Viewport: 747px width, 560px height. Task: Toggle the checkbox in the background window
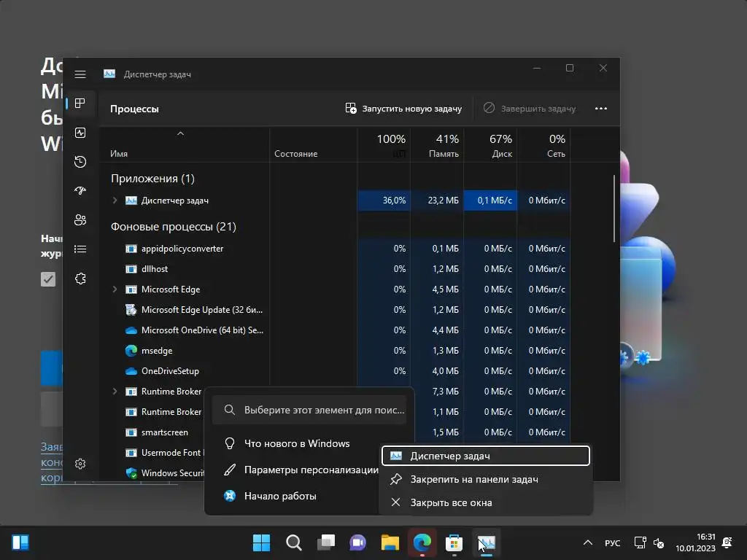pyautogui.click(x=48, y=279)
